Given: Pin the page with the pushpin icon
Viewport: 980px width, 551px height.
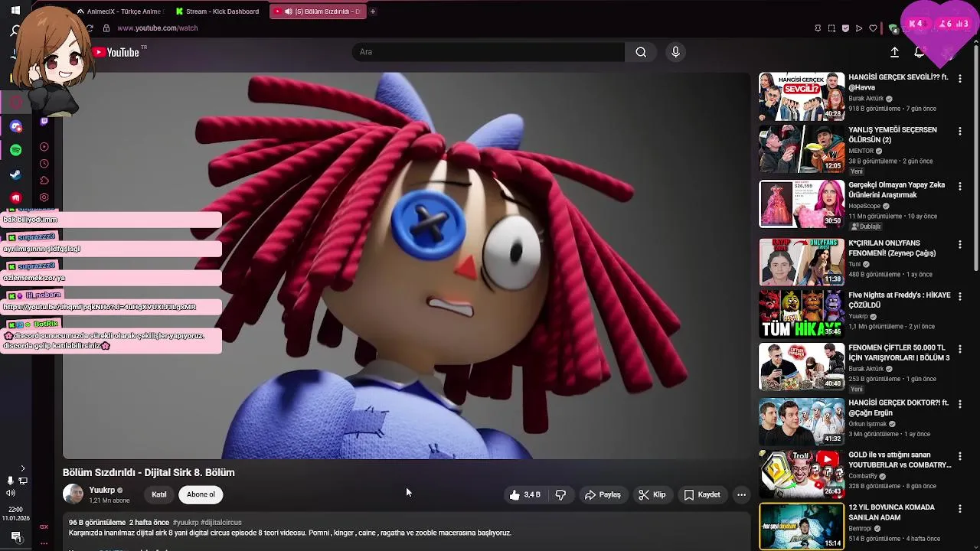Looking at the screenshot, I should 818,28.
